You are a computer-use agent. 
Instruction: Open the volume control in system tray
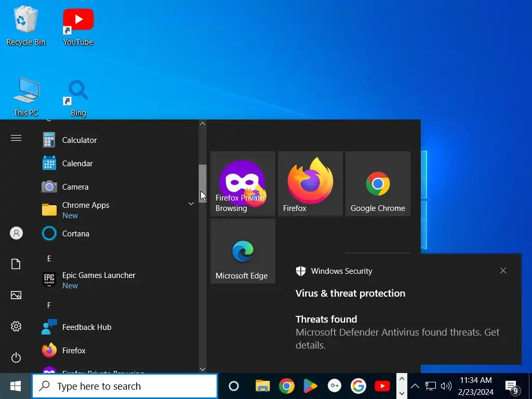(446, 386)
